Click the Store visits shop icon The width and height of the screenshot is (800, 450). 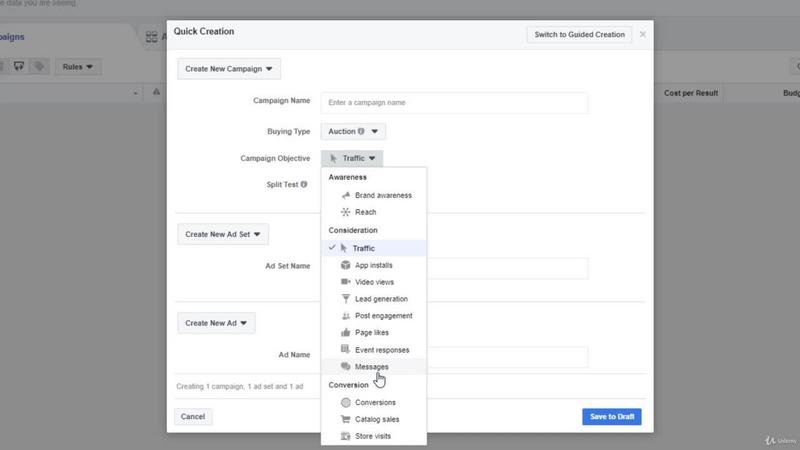click(x=345, y=436)
